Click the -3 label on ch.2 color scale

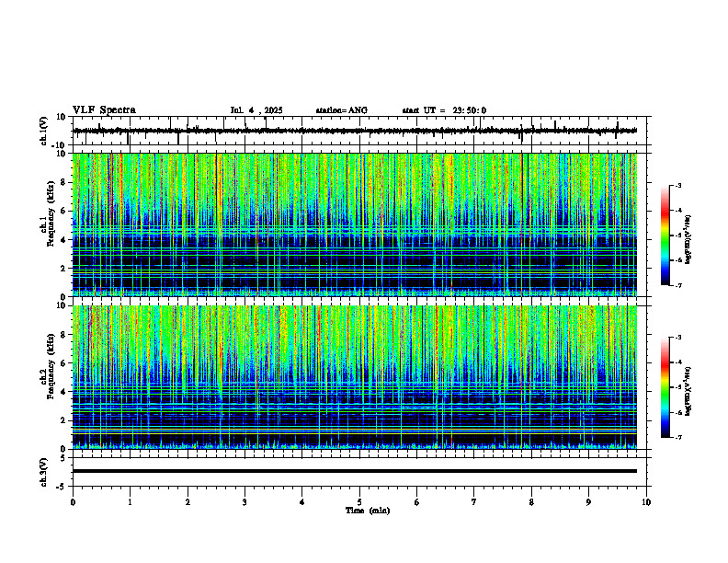tap(677, 338)
